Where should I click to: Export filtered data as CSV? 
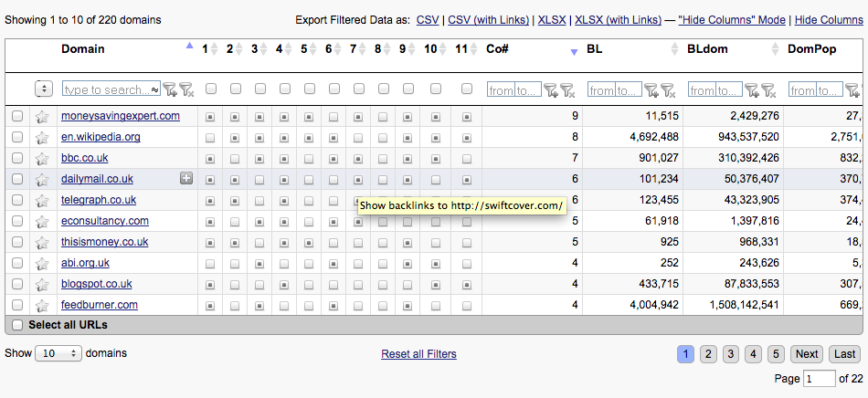[428, 20]
